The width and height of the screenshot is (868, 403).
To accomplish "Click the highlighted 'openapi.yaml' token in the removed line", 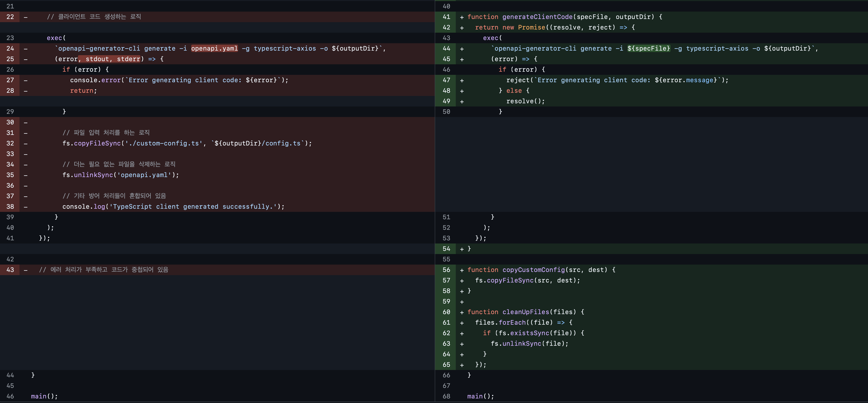I will tap(214, 48).
